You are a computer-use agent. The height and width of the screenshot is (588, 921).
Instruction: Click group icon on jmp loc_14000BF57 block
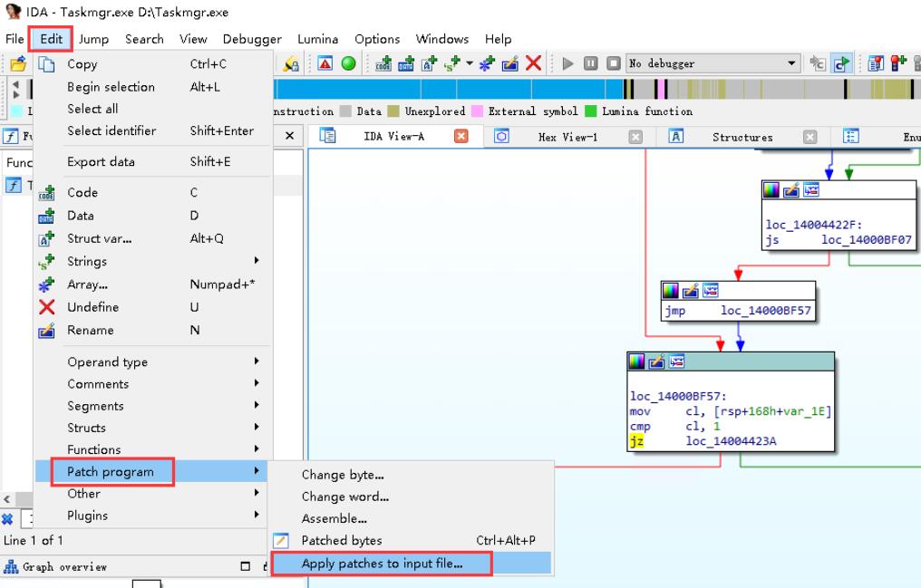click(x=710, y=291)
